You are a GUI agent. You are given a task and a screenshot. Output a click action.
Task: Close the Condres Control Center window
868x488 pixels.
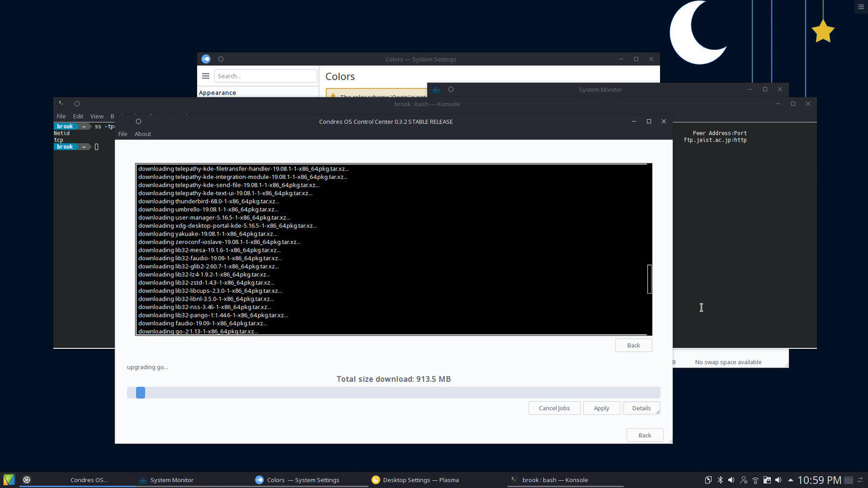click(x=664, y=121)
